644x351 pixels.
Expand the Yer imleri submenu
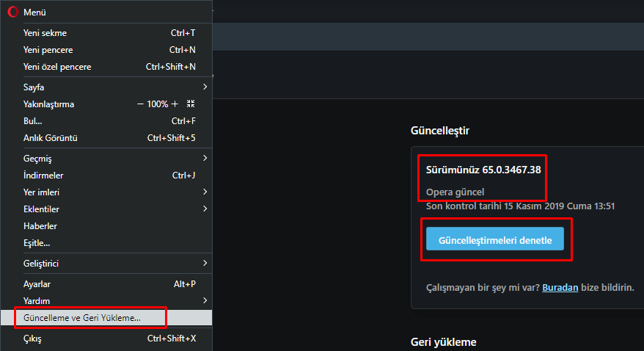coord(106,192)
